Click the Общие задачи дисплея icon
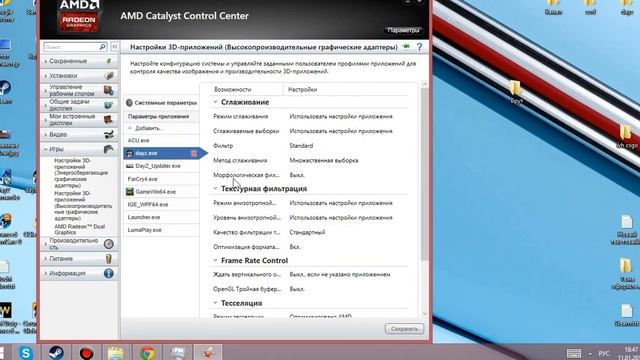The width and height of the screenshot is (640, 360). click(109, 105)
